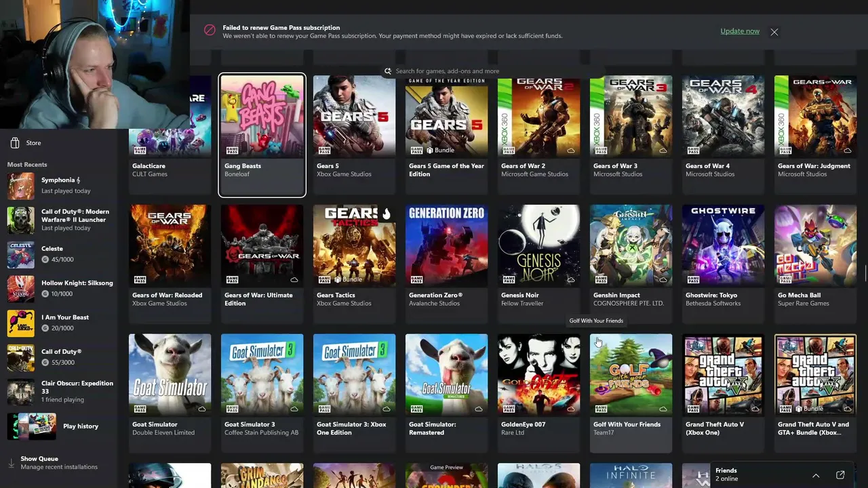Open Gears of War: Ultimate Edition tile

coord(262,264)
